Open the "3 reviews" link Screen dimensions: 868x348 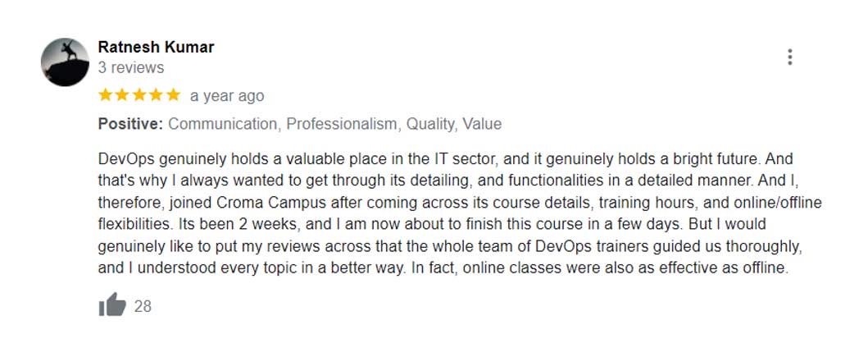[131, 67]
